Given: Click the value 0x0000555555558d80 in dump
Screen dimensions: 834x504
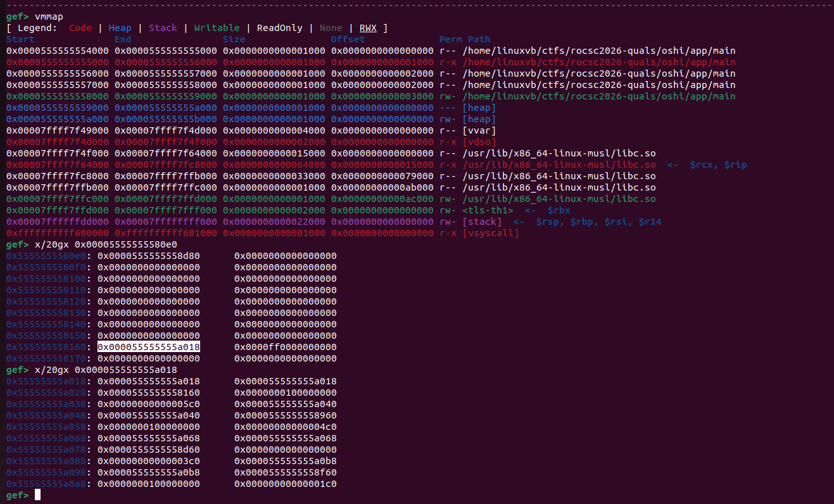Looking at the screenshot, I should pos(148,256).
